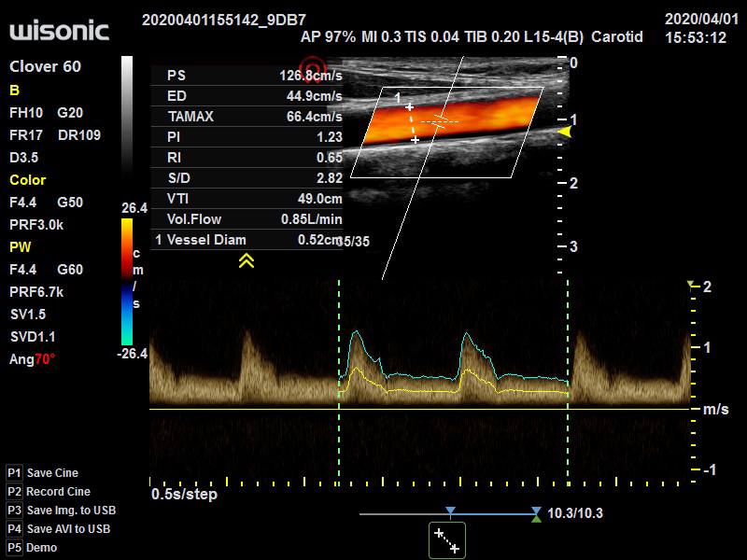The image size is (747, 560).
Task: Select the 1 Vessel Diam result row
Action: coord(247,240)
